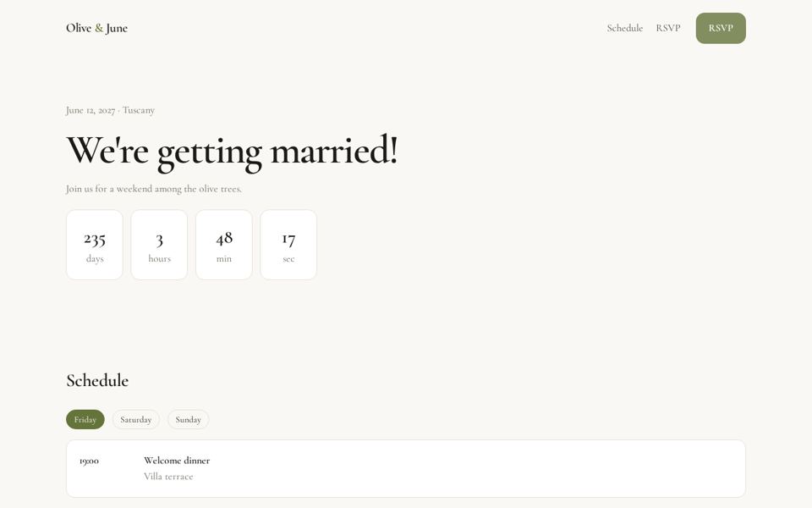
Task: Open the plain RSVP navigation link
Action: (x=668, y=28)
